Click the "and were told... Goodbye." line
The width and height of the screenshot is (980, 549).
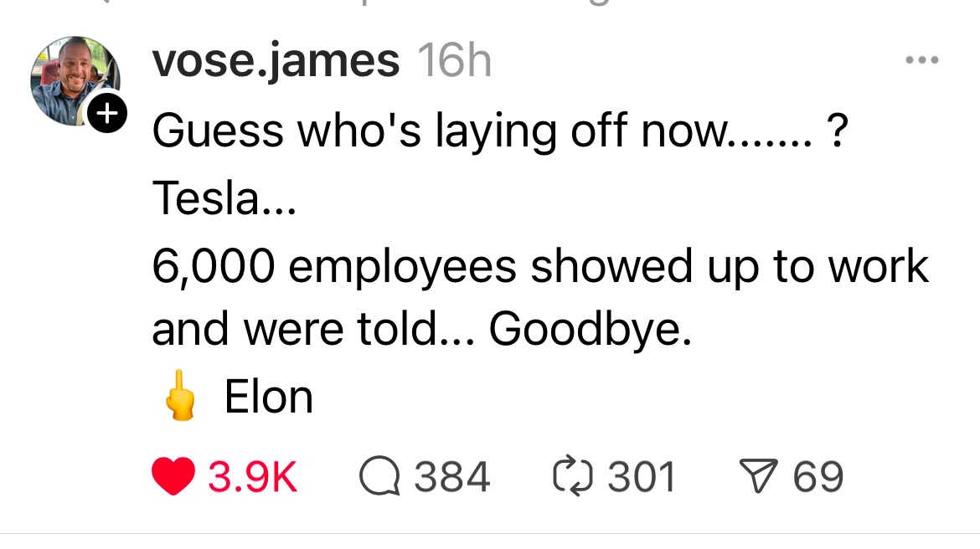422,332
